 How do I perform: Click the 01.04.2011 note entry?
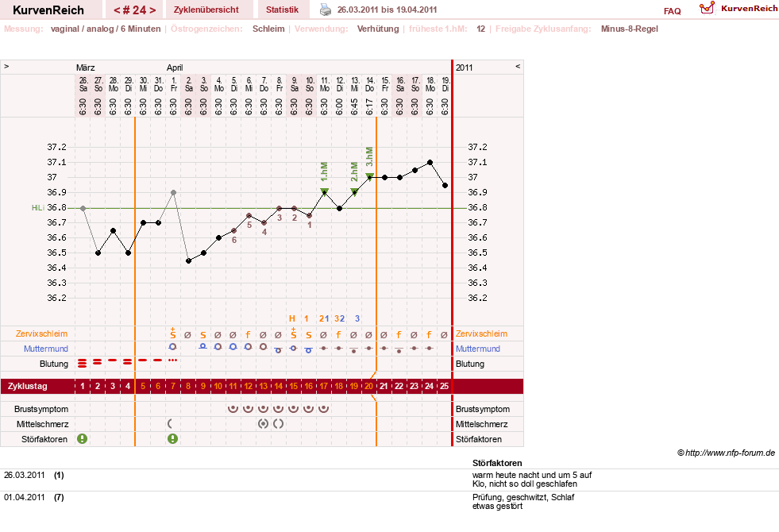click(x=25, y=497)
